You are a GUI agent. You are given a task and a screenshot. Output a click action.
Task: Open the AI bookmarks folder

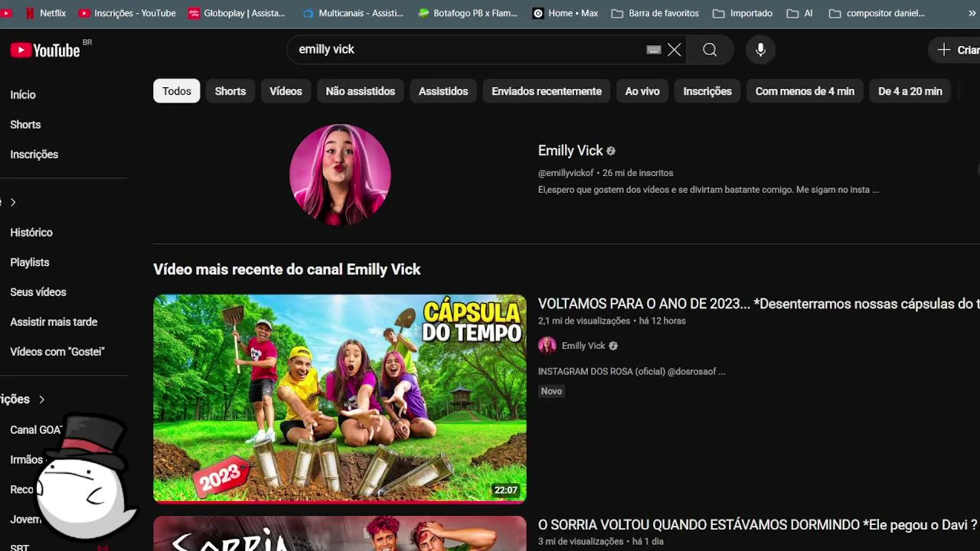(800, 13)
